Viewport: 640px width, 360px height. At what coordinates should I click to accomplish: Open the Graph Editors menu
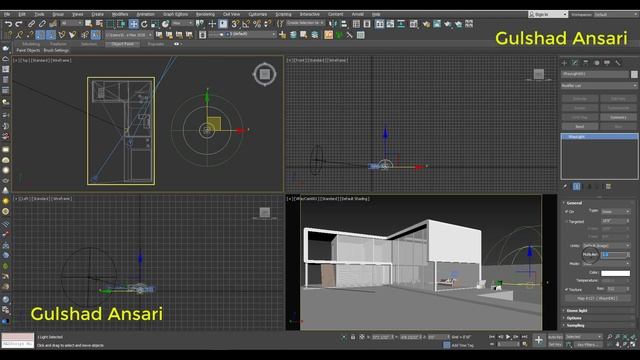176,14
